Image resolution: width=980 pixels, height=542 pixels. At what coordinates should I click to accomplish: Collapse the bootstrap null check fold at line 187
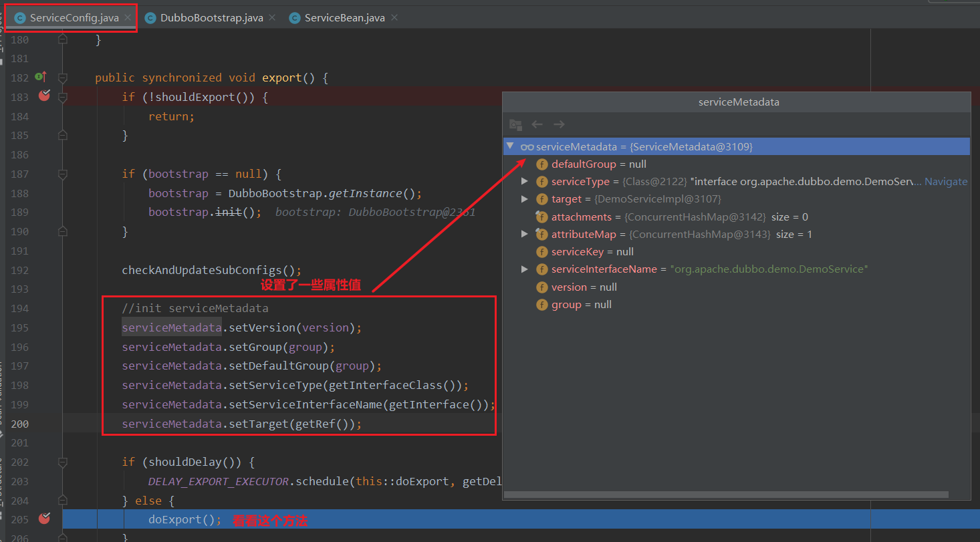[x=63, y=174]
